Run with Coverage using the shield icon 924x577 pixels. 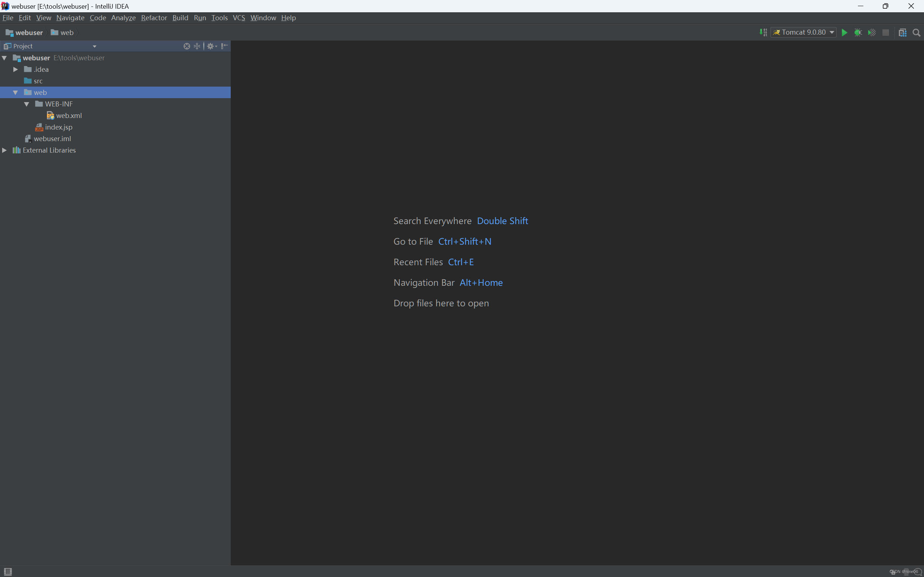pyautogui.click(x=872, y=32)
